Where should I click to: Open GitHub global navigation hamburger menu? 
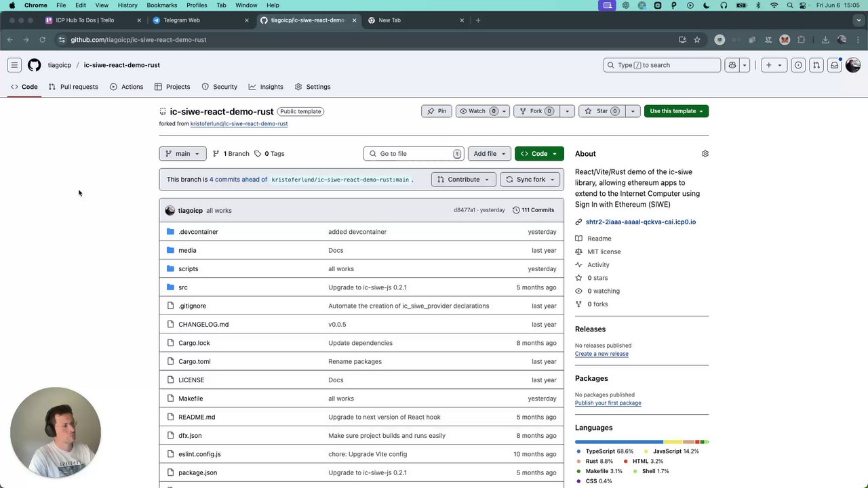point(14,65)
